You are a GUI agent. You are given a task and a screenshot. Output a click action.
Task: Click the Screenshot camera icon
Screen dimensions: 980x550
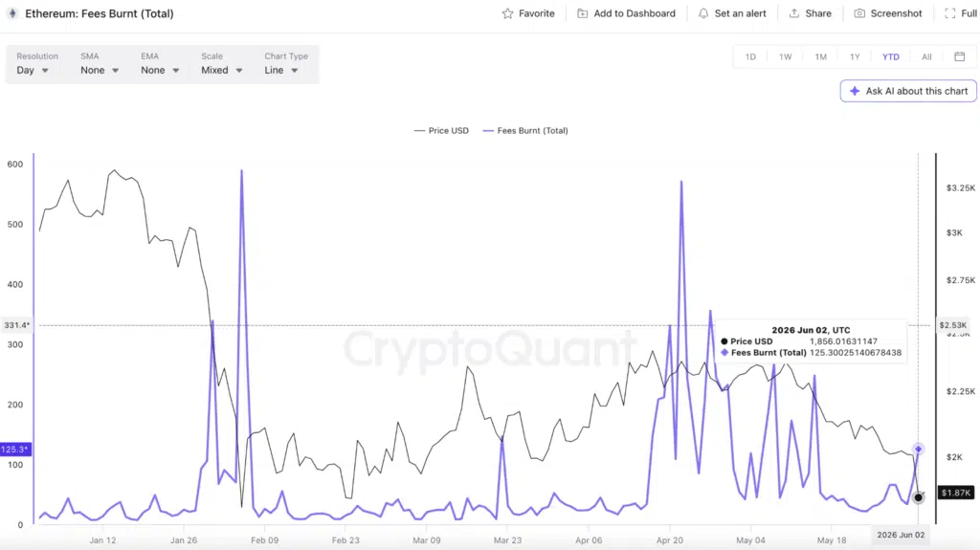point(860,13)
